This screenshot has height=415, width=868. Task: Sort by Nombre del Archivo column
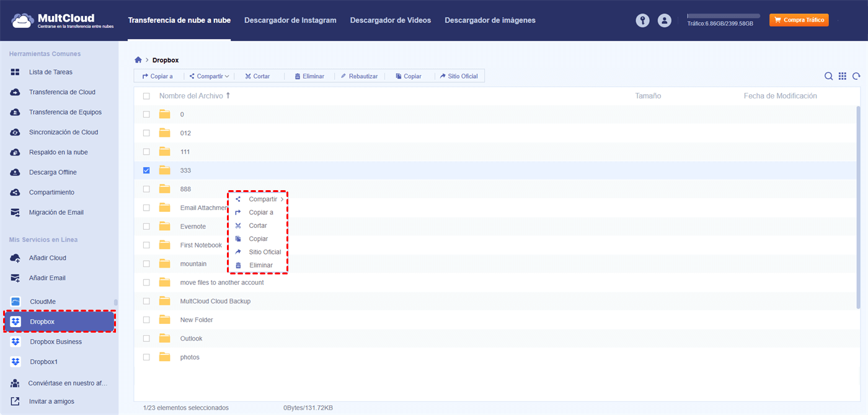click(x=195, y=96)
